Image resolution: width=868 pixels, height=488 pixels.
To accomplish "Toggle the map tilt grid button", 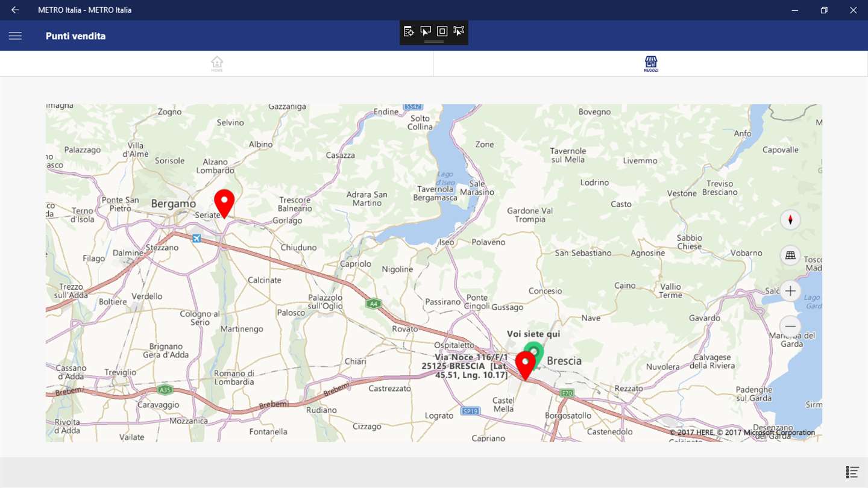I will click(x=790, y=255).
